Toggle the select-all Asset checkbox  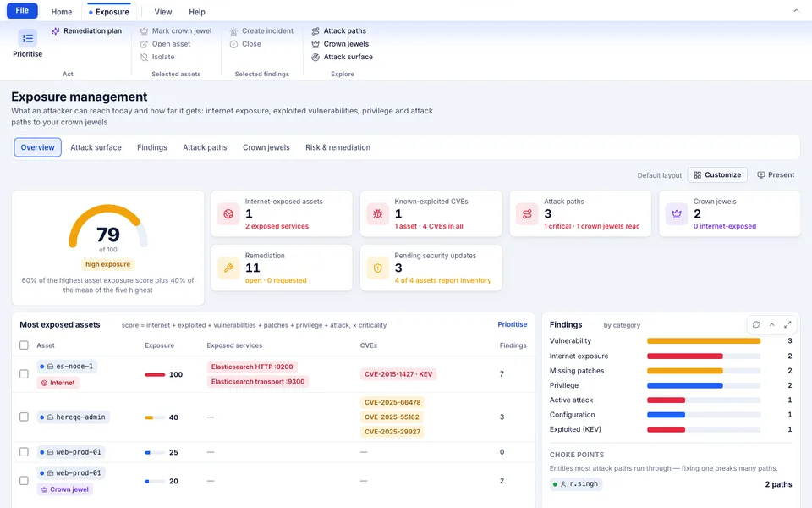24,345
